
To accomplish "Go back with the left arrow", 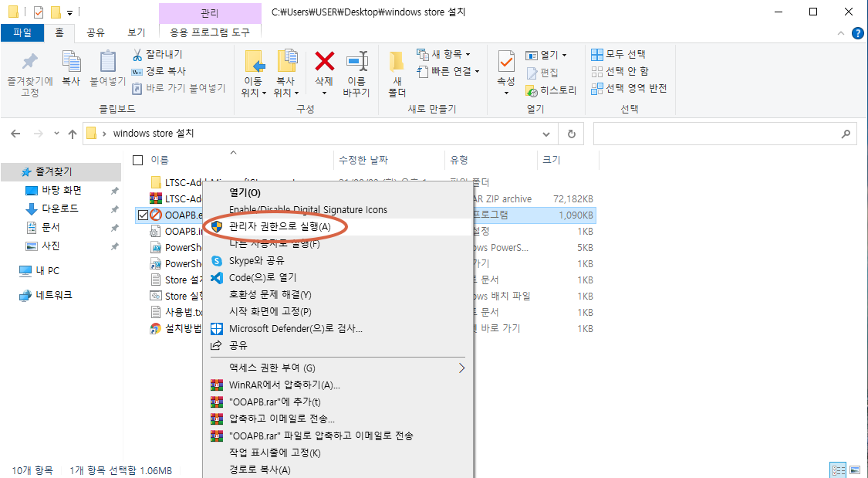I will [x=15, y=134].
